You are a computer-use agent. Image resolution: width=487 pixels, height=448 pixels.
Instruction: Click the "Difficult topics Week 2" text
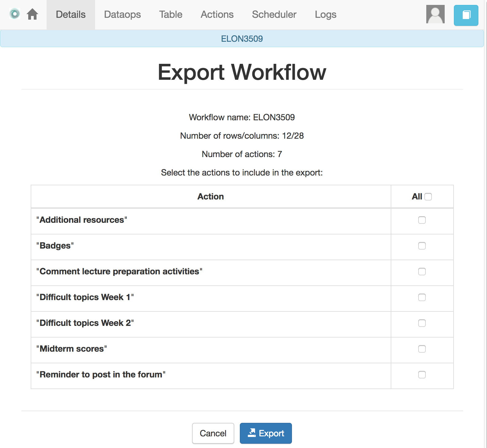click(x=85, y=323)
